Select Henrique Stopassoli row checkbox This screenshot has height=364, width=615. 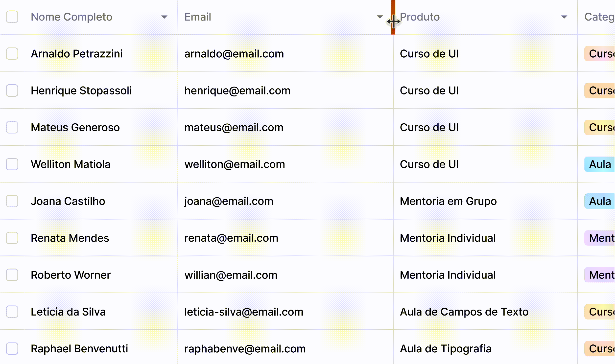pyautogui.click(x=12, y=91)
